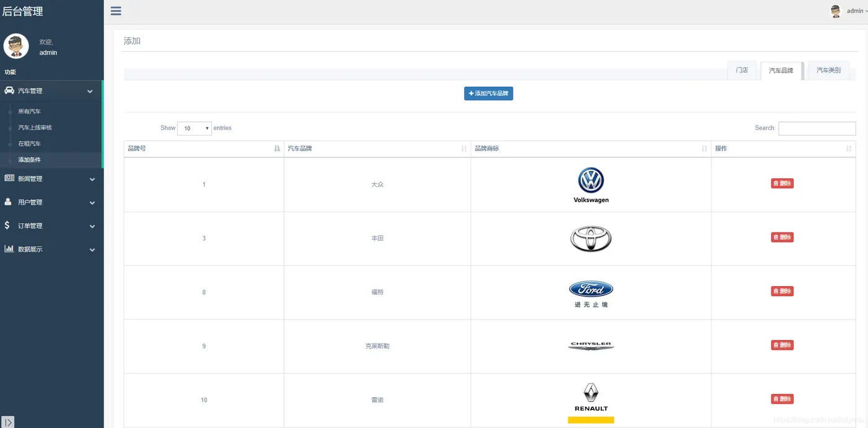The height and width of the screenshot is (428, 868).
Task: Sort by 操作 column sort icon
Action: (849, 149)
